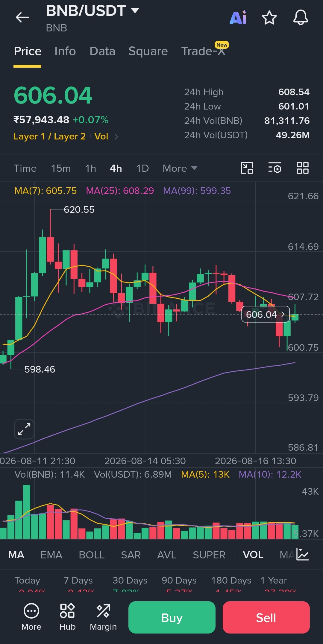The height and width of the screenshot is (644, 323).
Task: Select the 1h interval
Action: tap(90, 168)
